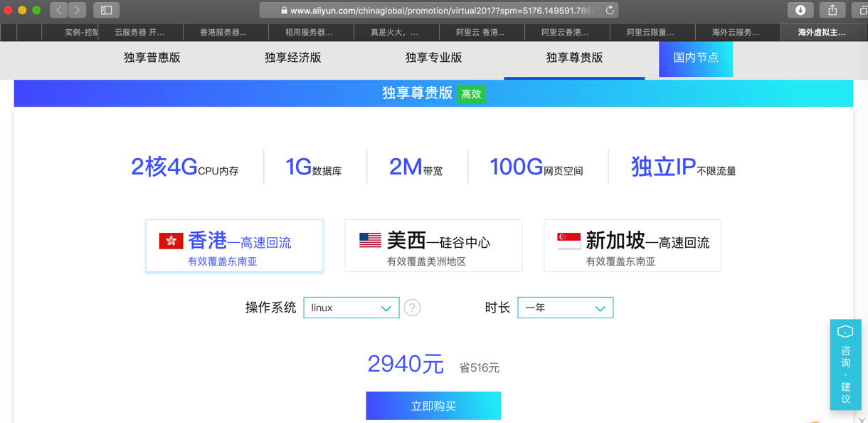Open the 独享经济版 plan tab
The image size is (868, 423).
coord(293,58)
